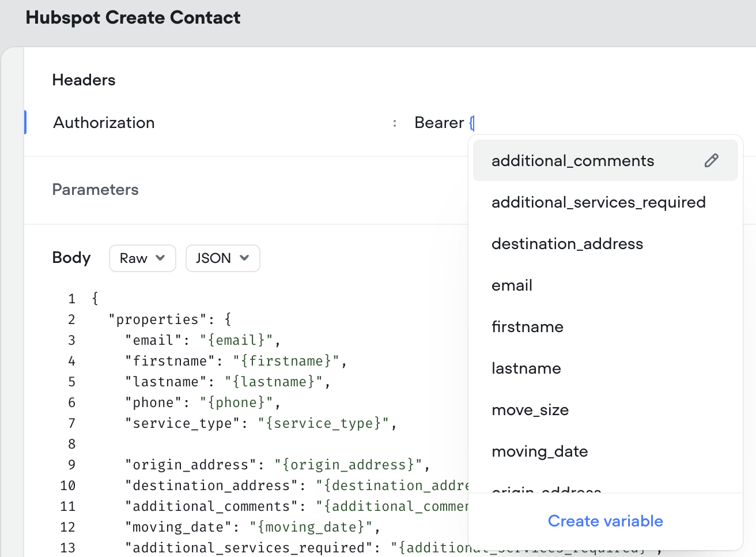Click the Headers section title

[84, 80]
